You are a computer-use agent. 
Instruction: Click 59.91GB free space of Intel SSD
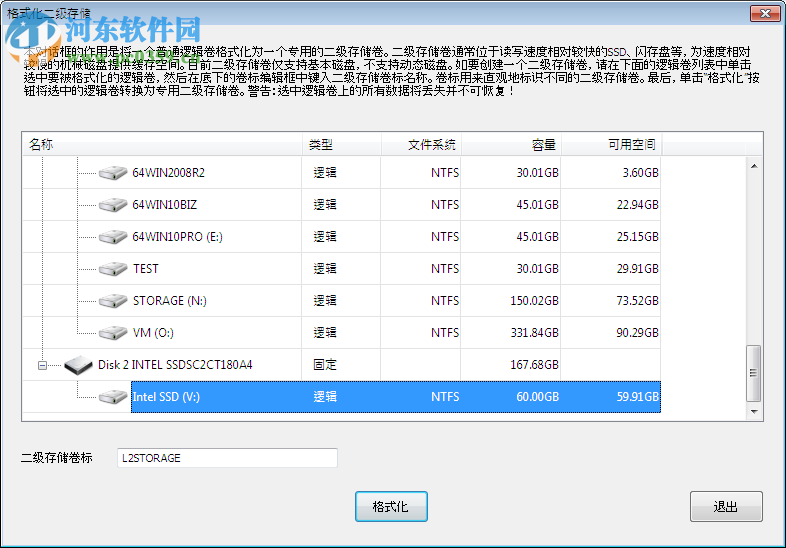(x=638, y=397)
